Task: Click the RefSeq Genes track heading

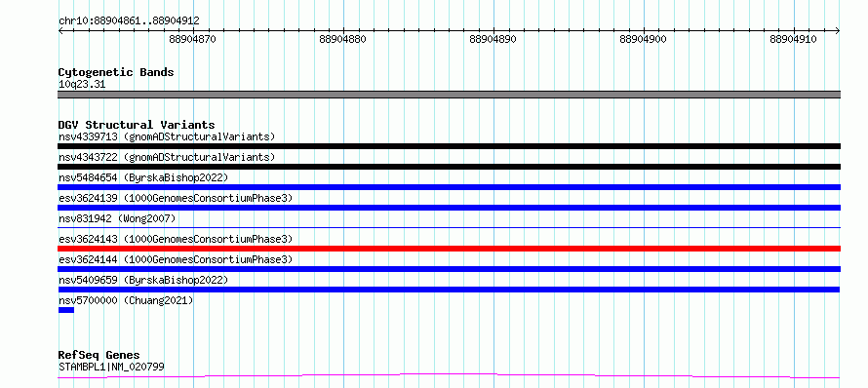Action: (x=99, y=355)
